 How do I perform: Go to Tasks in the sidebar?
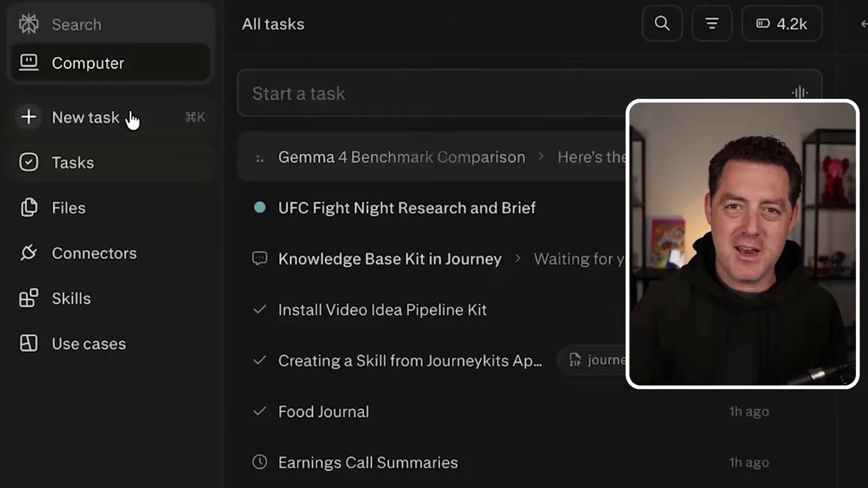click(110, 163)
